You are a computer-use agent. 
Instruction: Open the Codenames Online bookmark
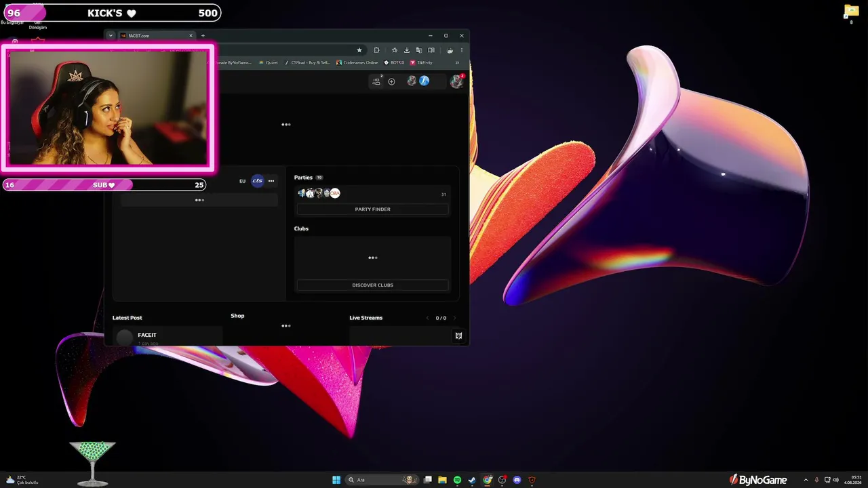[x=357, y=62]
